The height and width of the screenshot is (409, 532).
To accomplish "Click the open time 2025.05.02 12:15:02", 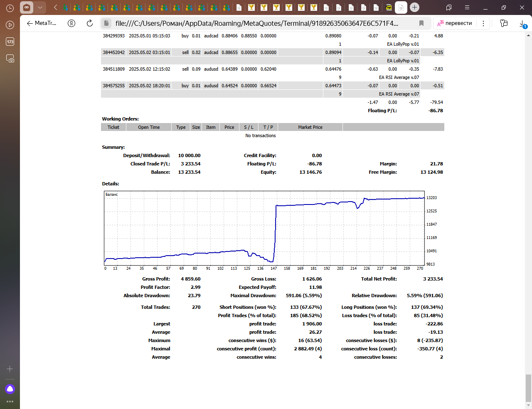I will pyautogui.click(x=150, y=69).
